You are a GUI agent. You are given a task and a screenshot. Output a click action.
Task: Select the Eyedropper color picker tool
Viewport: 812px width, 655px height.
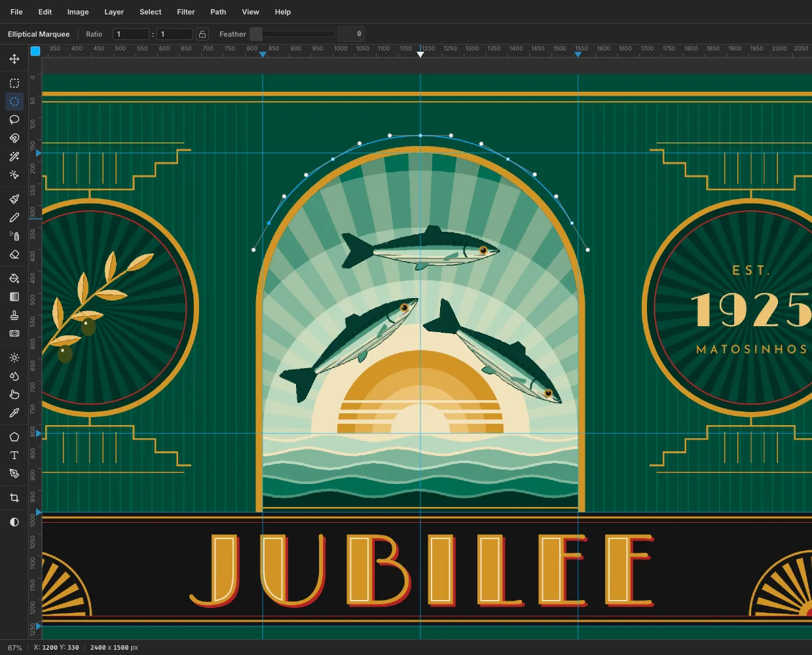point(14,413)
